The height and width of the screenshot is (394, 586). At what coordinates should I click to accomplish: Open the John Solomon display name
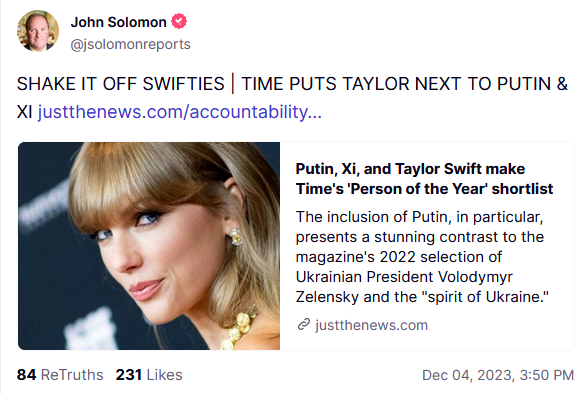(x=118, y=22)
